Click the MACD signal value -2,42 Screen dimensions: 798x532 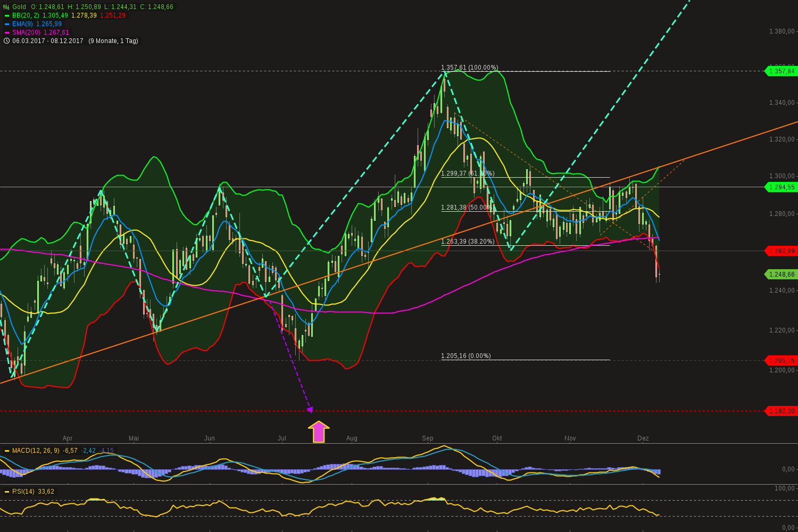tap(88, 451)
